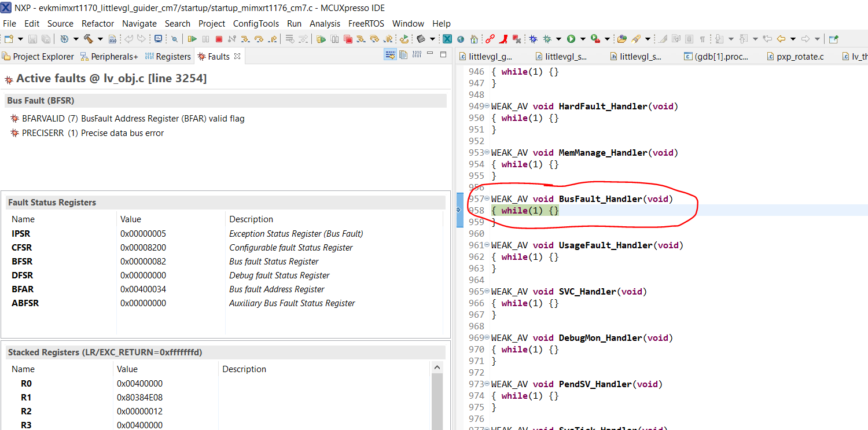Screen dimensions: 868x430
Task: Select the R1 stacked register row
Action: point(220,398)
